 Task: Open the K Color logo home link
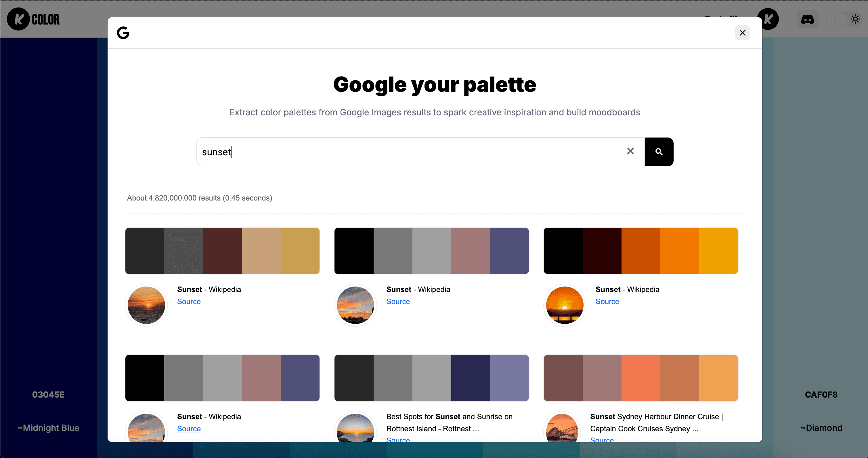(x=33, y=19)
